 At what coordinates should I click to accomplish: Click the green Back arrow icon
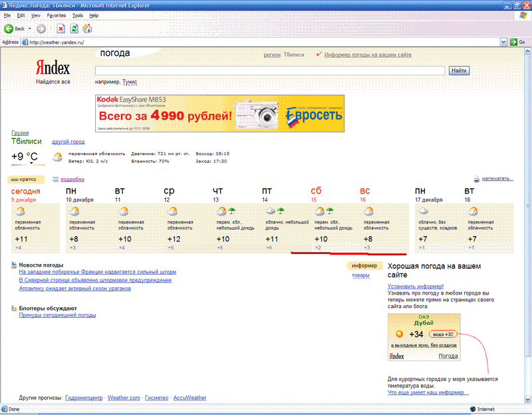pos(9,29)
